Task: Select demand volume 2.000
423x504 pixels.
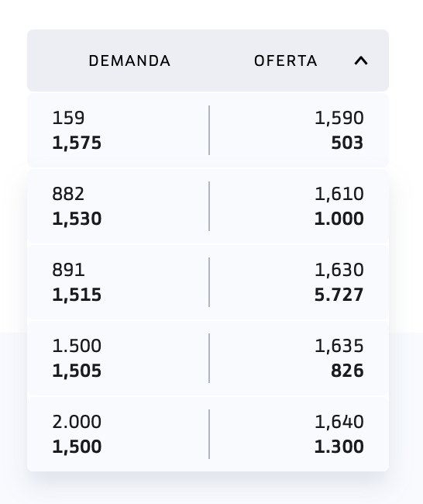Action: coord(77,421)
